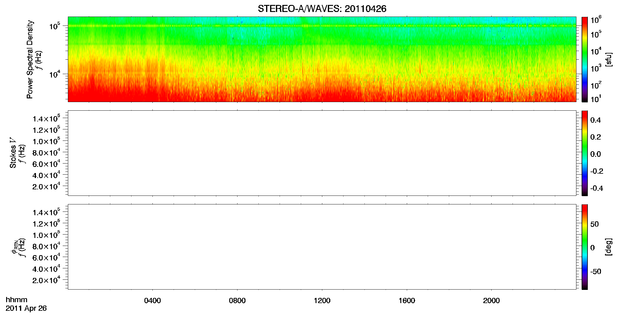Click the 1.4×10^5 tick in Stokes panel
The image size is (644, 332).
pos(46,118)
